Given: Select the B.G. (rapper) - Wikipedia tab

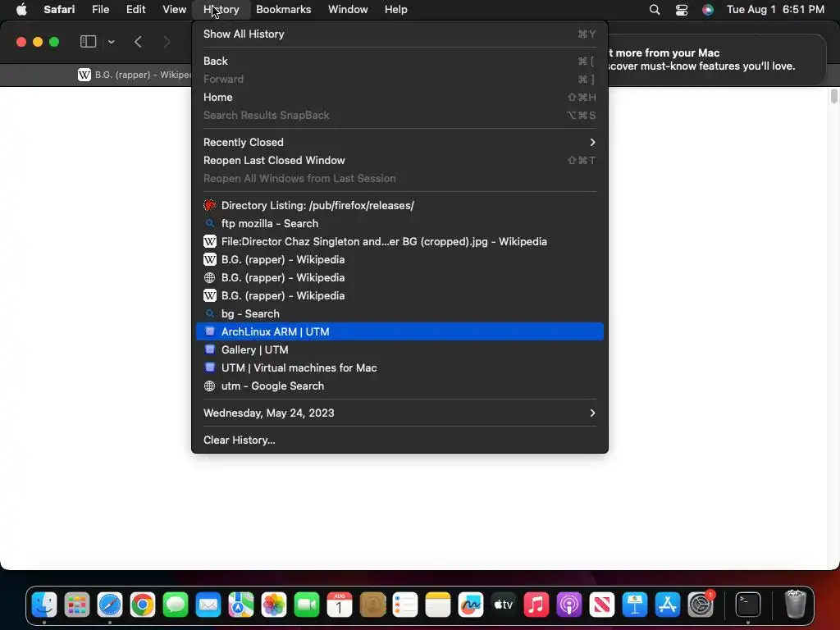Looking at the screenshot, I should tap(134, 75).
